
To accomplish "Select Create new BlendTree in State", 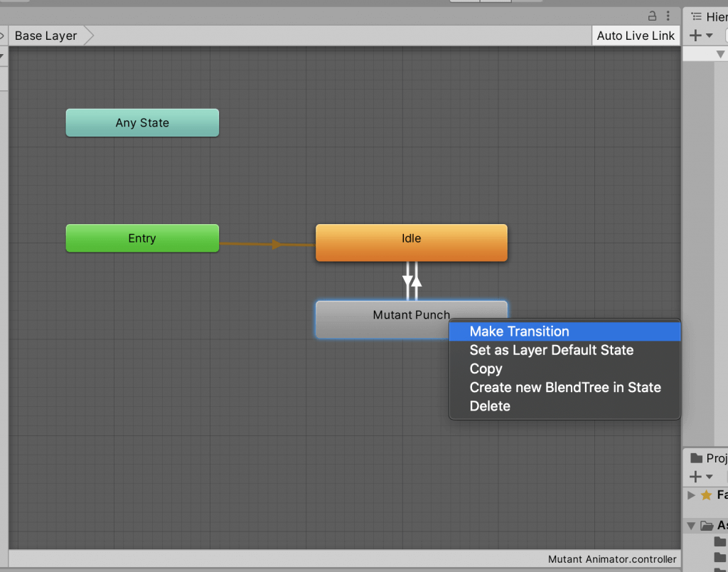I will (x=564, y=387).
